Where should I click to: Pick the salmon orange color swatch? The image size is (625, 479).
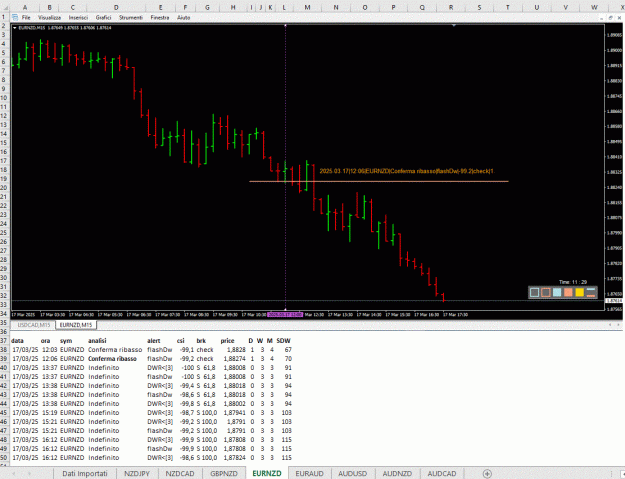pos(568,293)
